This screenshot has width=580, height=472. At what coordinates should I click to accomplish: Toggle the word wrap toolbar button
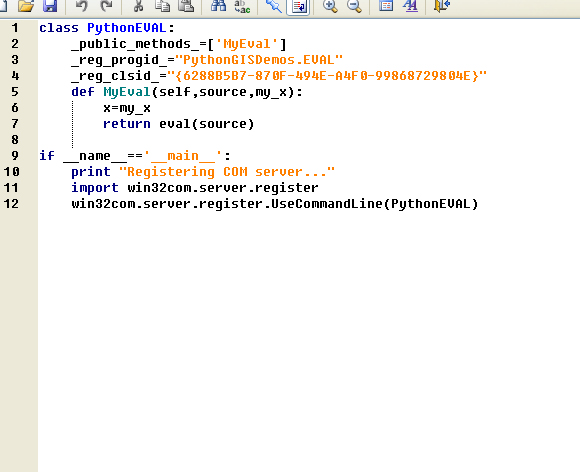coord(299,6)
